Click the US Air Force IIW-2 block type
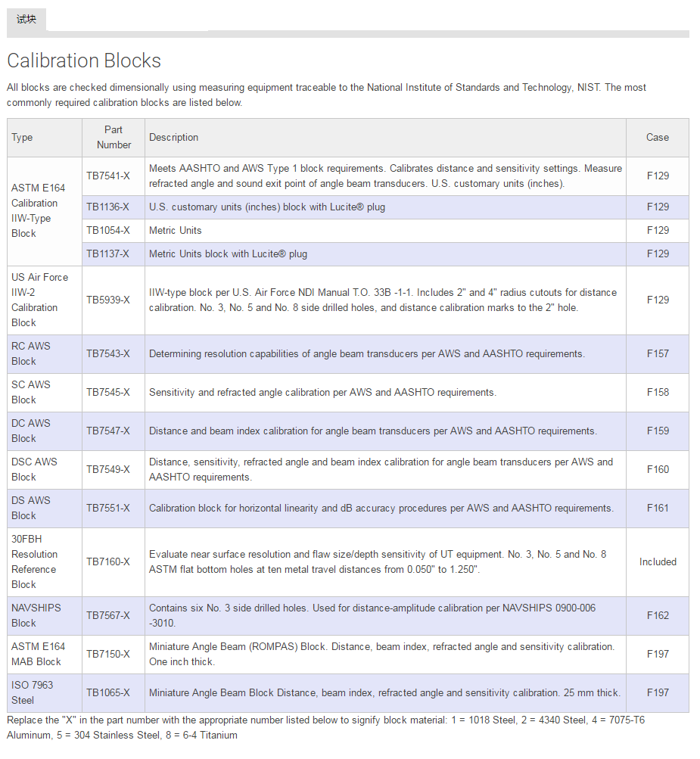This screenshot has height=759, width=700. [39, 300]
